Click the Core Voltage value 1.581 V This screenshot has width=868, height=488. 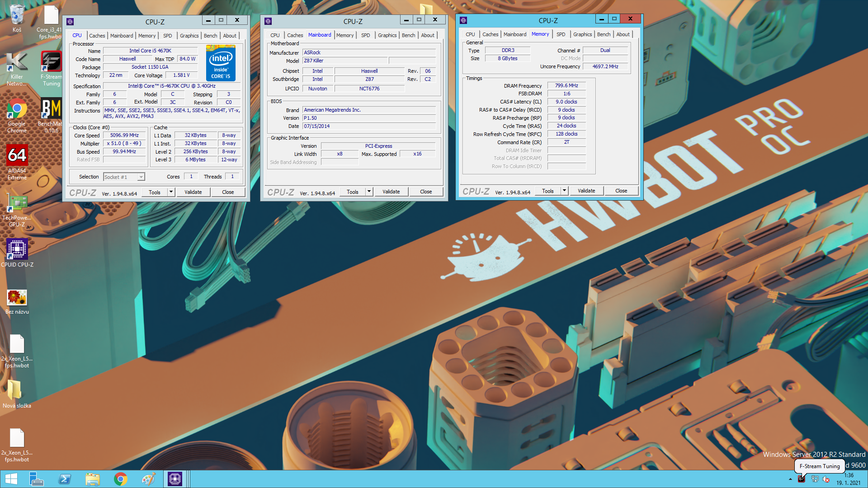pyautogui.click(x=181, y=75)
